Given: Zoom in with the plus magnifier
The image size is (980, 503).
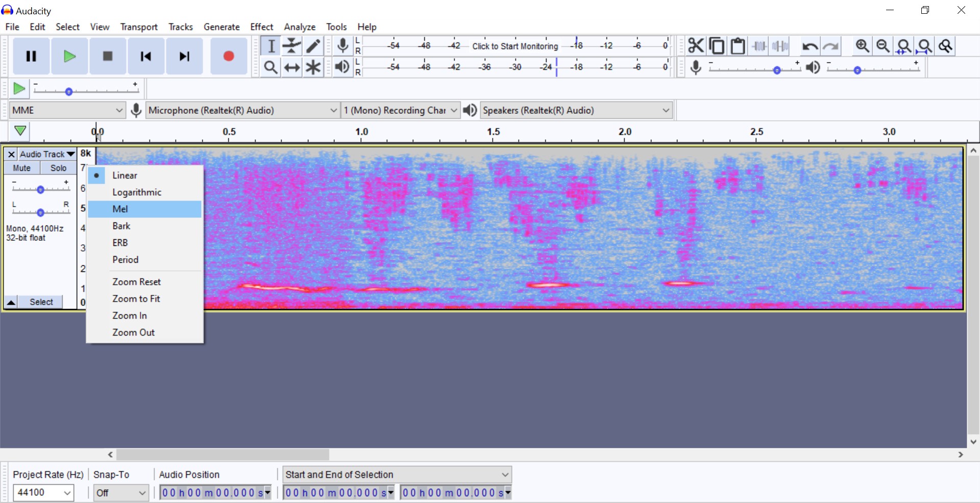Looking at the screenshot, I should [863, 46].
